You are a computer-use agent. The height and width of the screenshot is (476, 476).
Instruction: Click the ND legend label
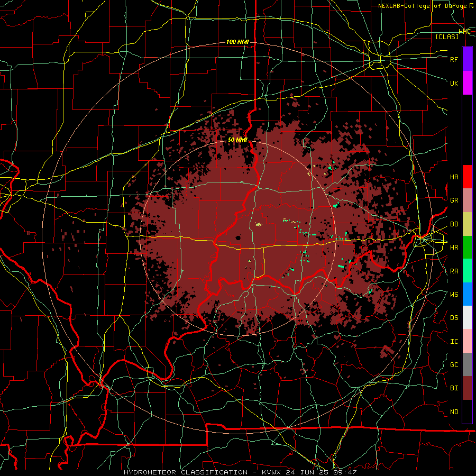[x=454, y=412]
